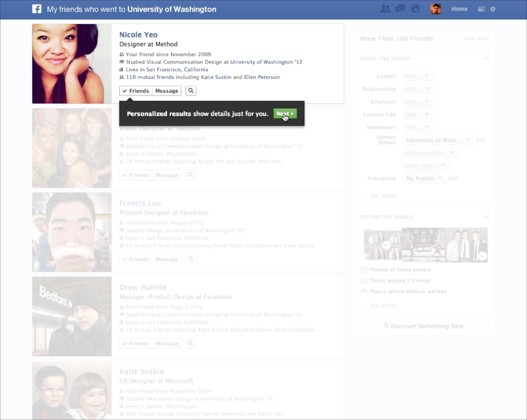Message Drew Hamlin

166,343
